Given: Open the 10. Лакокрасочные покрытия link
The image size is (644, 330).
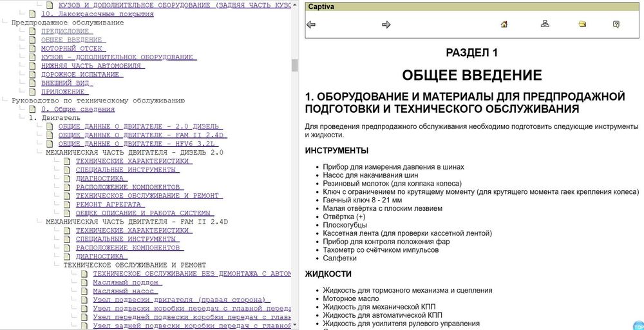Looking at the screenshot, I should 98,14.
